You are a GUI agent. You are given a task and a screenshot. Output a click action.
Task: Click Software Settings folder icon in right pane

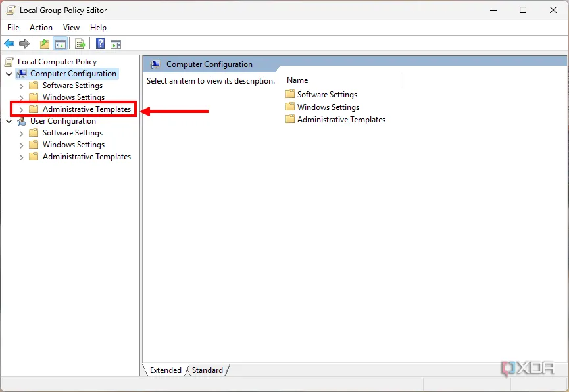[x=290, y=94]
